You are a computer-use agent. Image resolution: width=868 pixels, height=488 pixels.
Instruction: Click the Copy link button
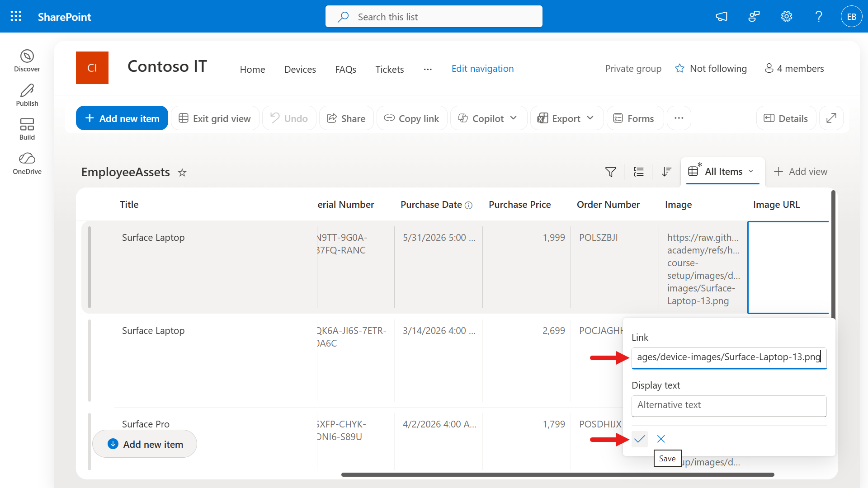tap(412, 118)
